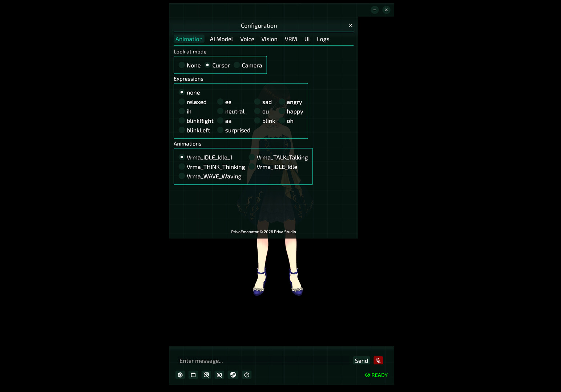561x392 pixels.
Task: Click the PrivaEmanator copyright text
Action: click(263, 232)
